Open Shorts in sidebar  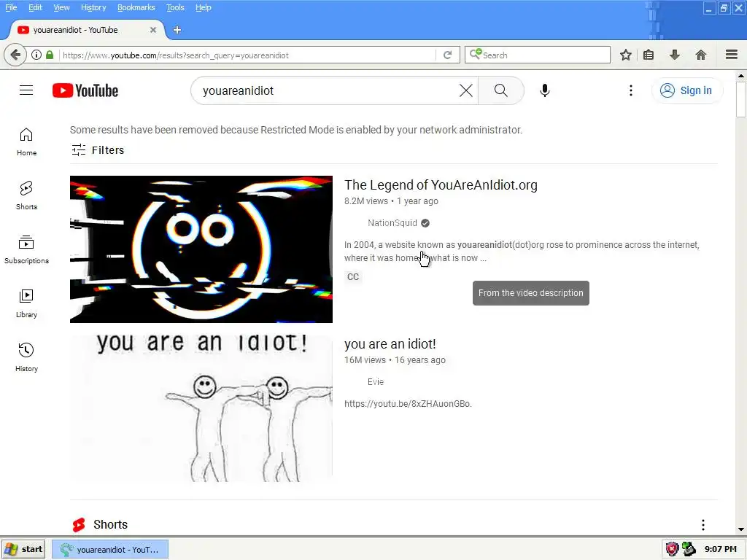click(26, 195)
